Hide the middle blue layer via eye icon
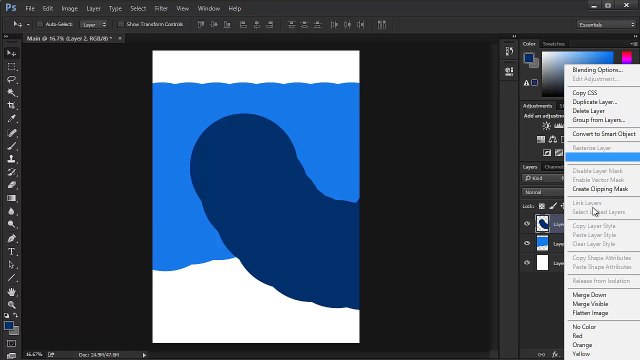640x360 pixels. pos(527,243)
